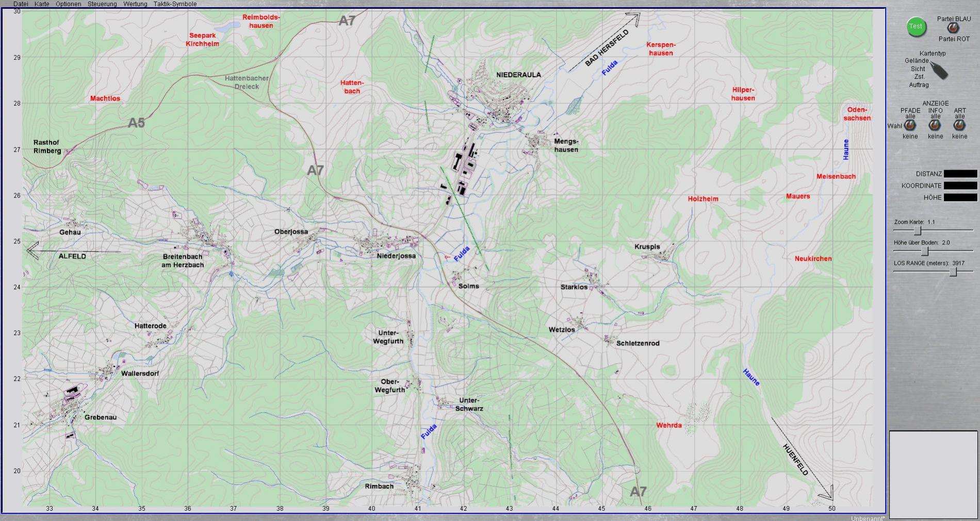Toggle the Partei BLAU/ROT switch

click(x=953, y=29)
